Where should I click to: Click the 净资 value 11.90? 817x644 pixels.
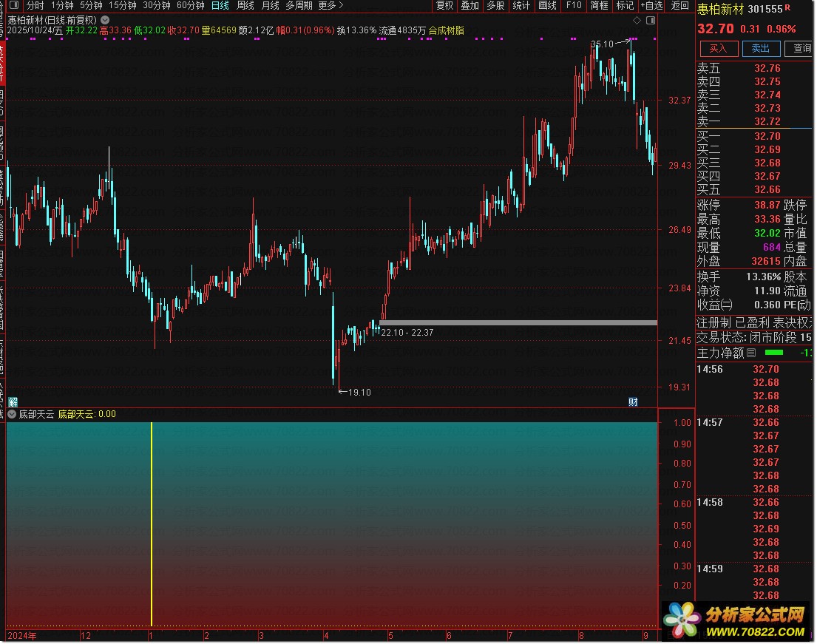(767, 291)
